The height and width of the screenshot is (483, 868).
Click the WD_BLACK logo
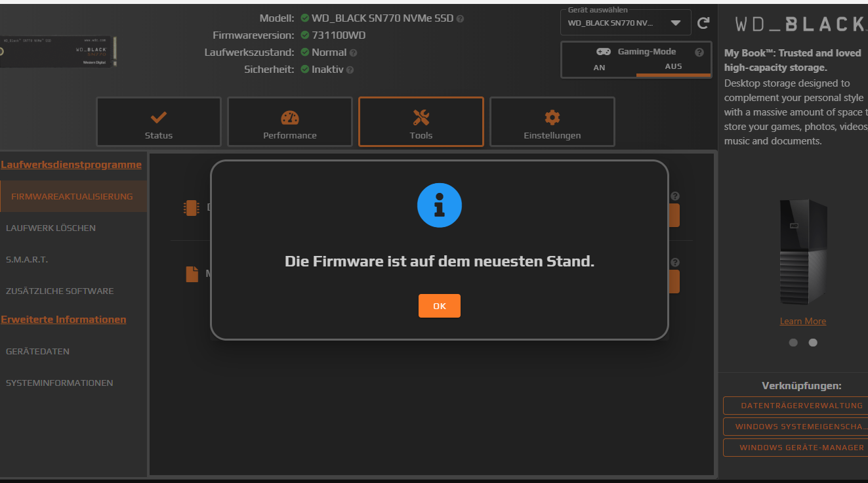pos(800,25)
